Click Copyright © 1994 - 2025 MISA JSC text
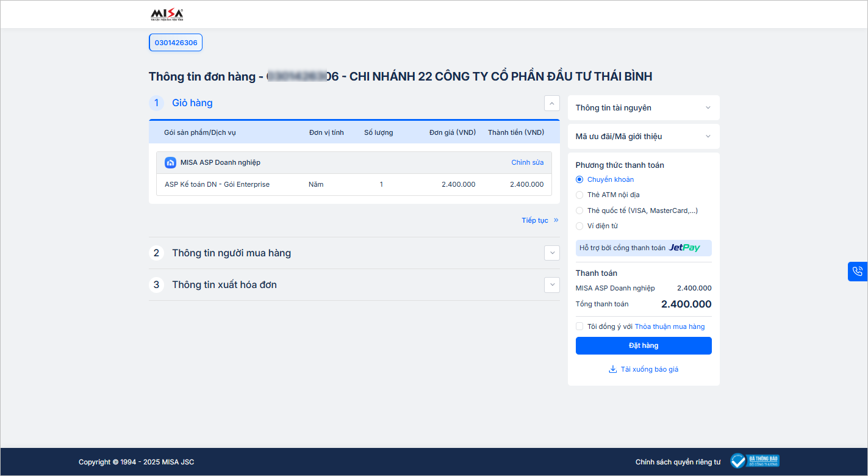 coord(136,462)
